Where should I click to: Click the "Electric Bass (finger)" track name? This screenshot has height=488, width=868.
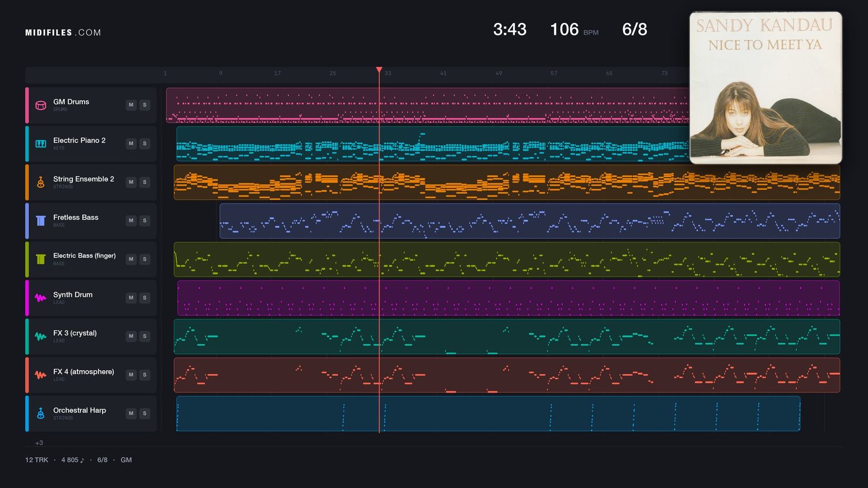[84, 256]
